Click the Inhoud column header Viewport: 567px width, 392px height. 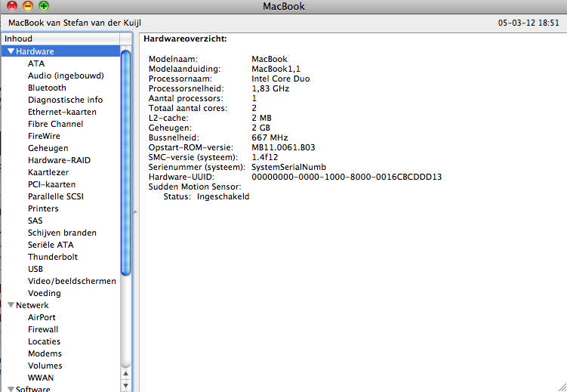pyautogui.click(x=60, y=39)
